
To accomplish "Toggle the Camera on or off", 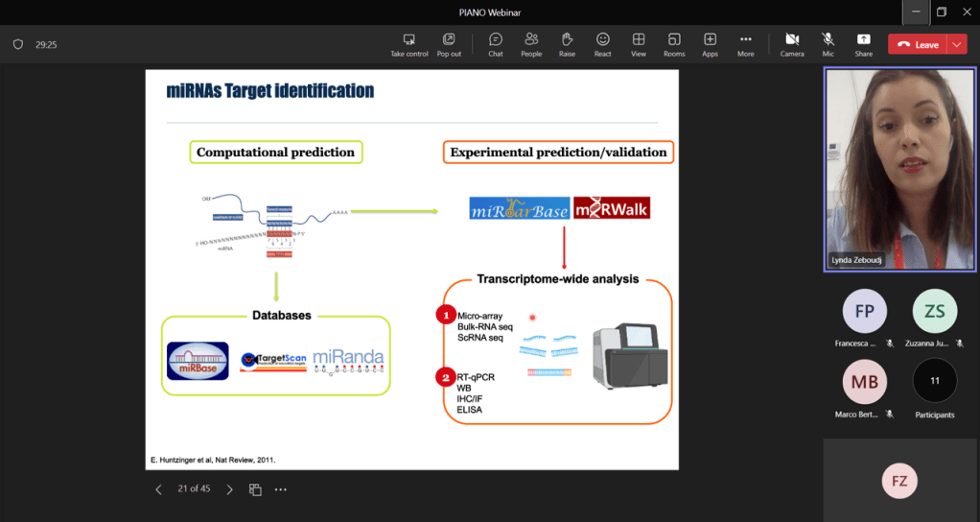I will 792,44.
